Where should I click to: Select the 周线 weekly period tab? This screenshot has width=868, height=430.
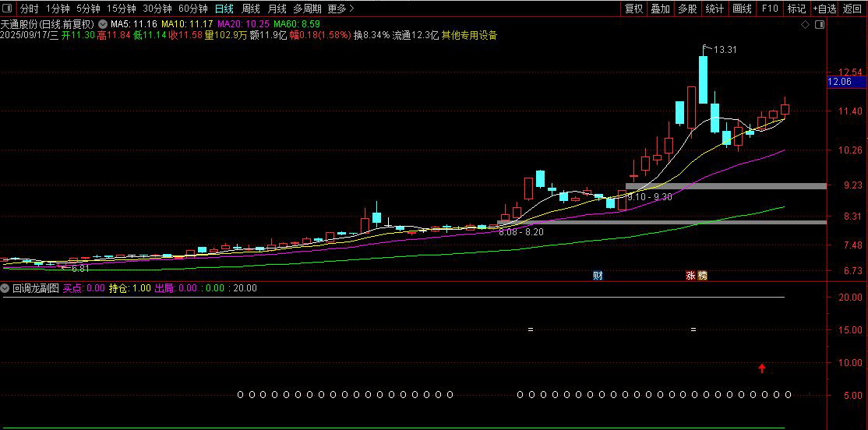(251, 9)
